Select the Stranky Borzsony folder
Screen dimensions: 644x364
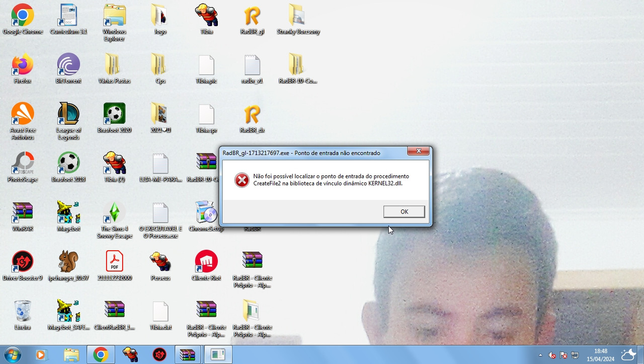(x=298, y=20)
